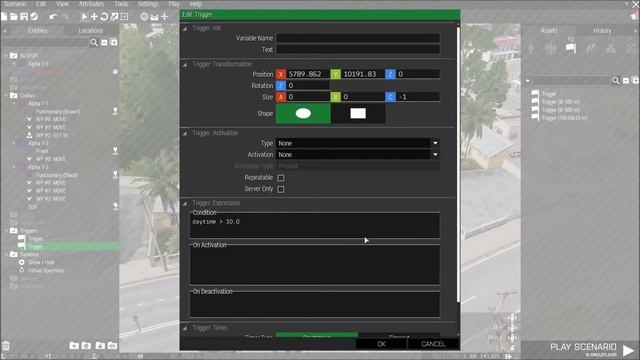This screenshot has height=360, width=640.
Task: Enable the Repeatable checkbox
Action: [x=281, y=178]
